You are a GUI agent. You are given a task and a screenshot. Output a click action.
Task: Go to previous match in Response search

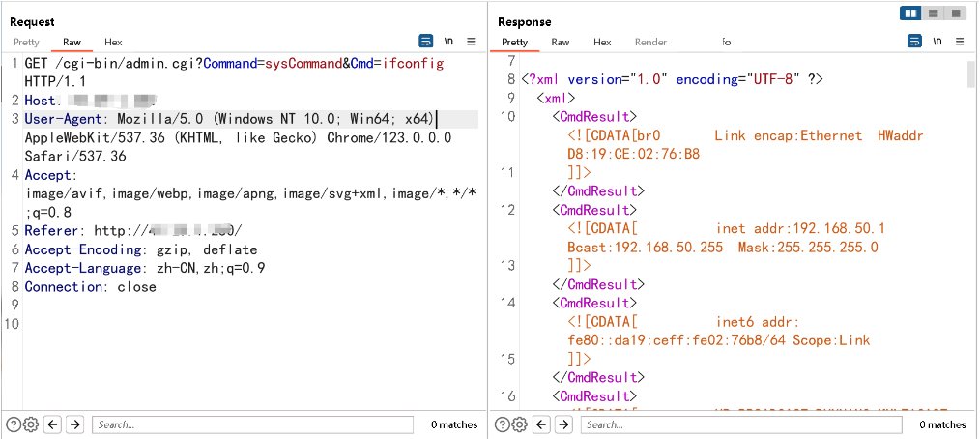[x=542, y=425]
